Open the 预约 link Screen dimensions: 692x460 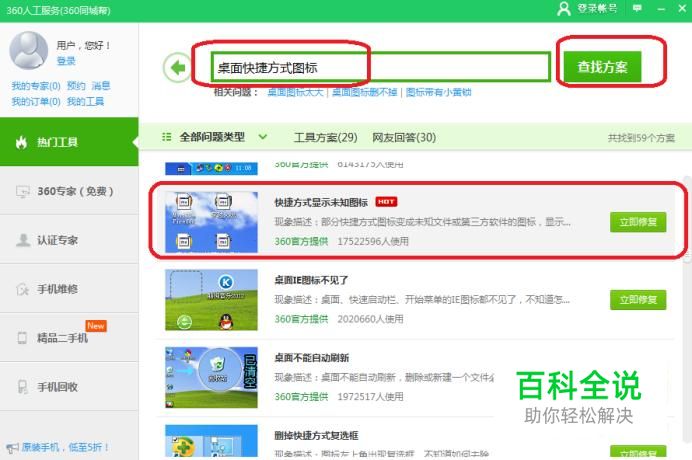(76, 86)
